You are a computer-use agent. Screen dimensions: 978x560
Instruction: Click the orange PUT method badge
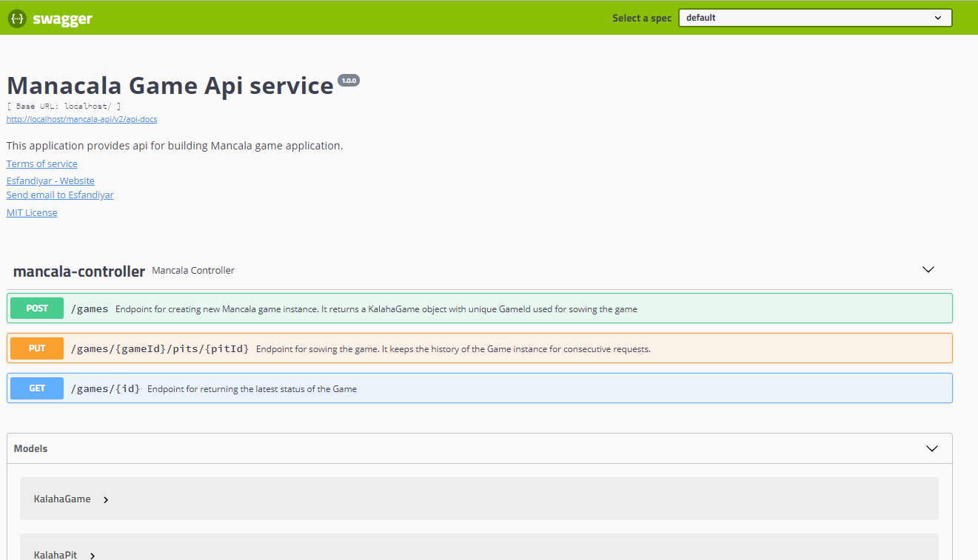pyautogui.click(x=36, y=348)
